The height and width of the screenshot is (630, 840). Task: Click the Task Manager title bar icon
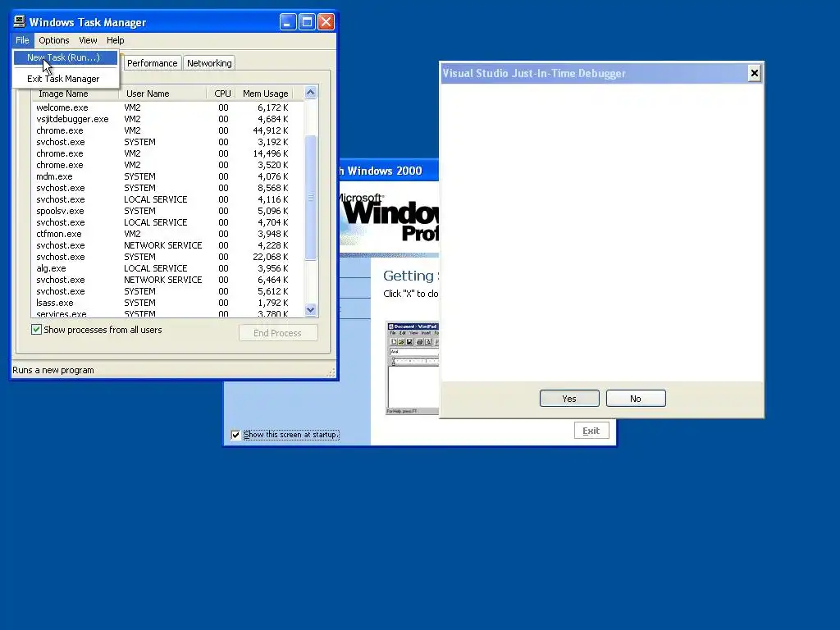20,21
